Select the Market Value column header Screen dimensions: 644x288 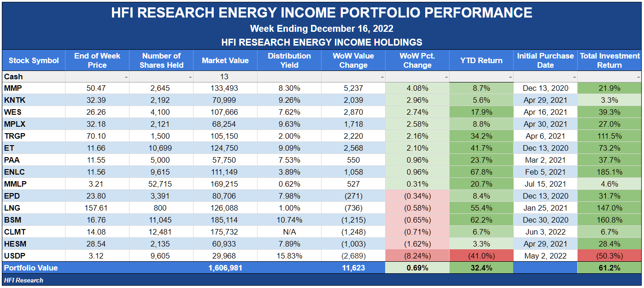click(225, 60)
